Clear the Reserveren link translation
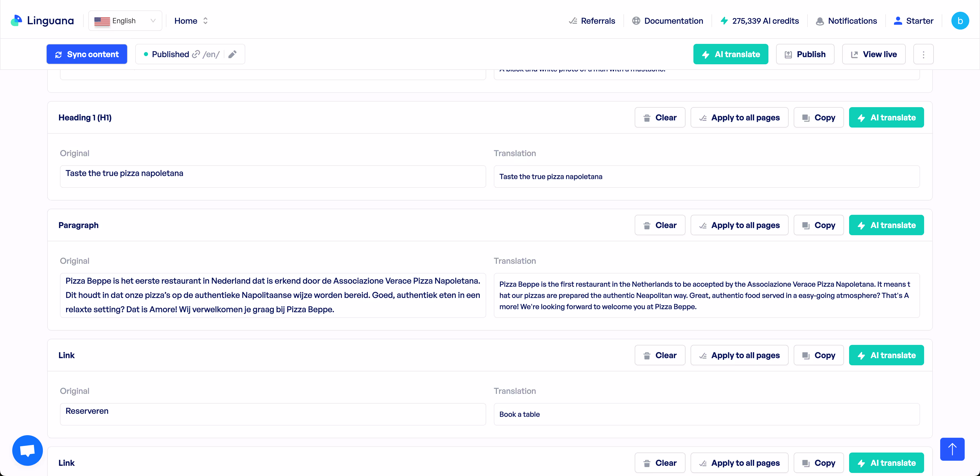The image size is (980, 476). (660, 355)
